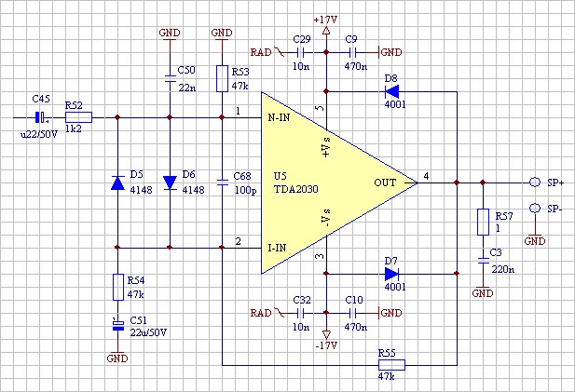Select capacitor C9 470n
Image resolution: width=575 pixels, height=392 pixels.
[352, 52]
